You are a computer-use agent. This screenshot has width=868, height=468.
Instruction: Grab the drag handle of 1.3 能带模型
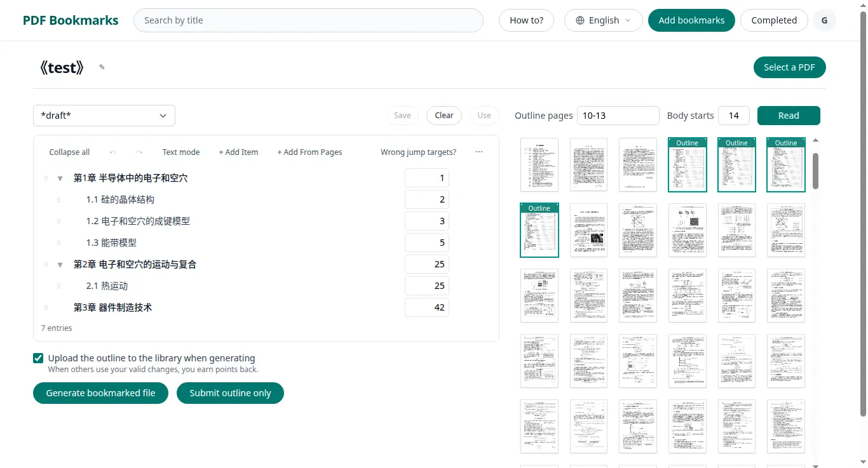[58, 243]
